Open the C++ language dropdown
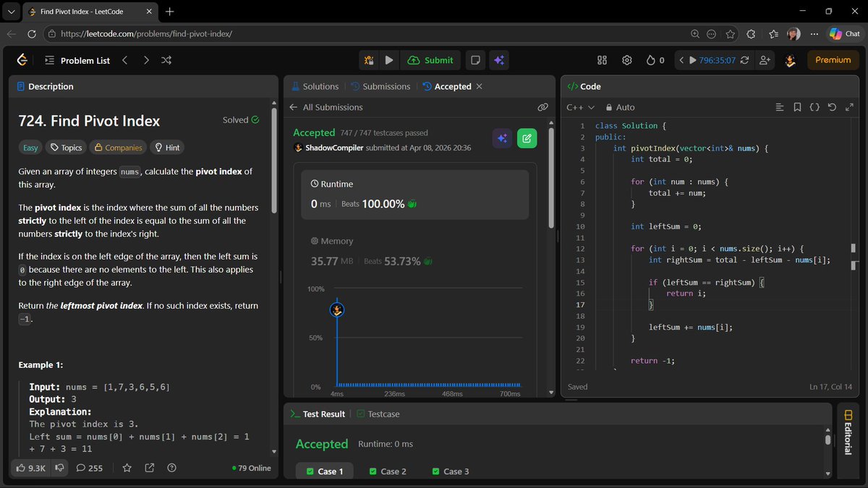This screenshot has height=488, width=868. point(580,106)
